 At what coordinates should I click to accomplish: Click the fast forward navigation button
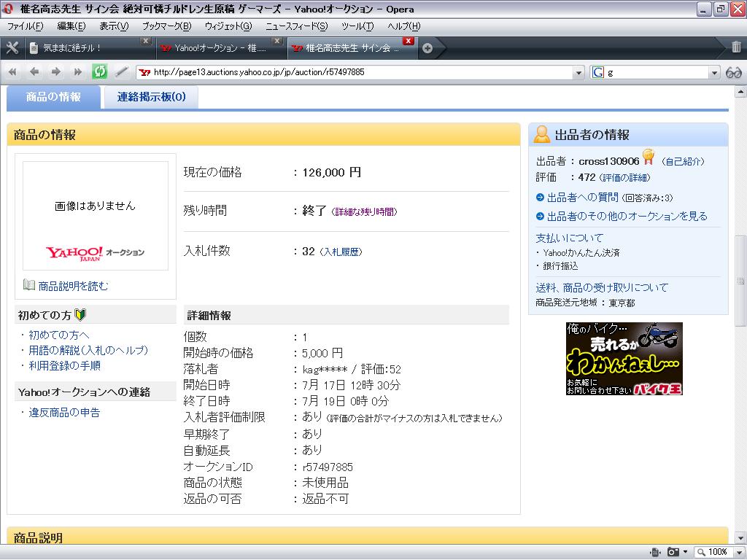pyautogui.click(x=77, y=72)
